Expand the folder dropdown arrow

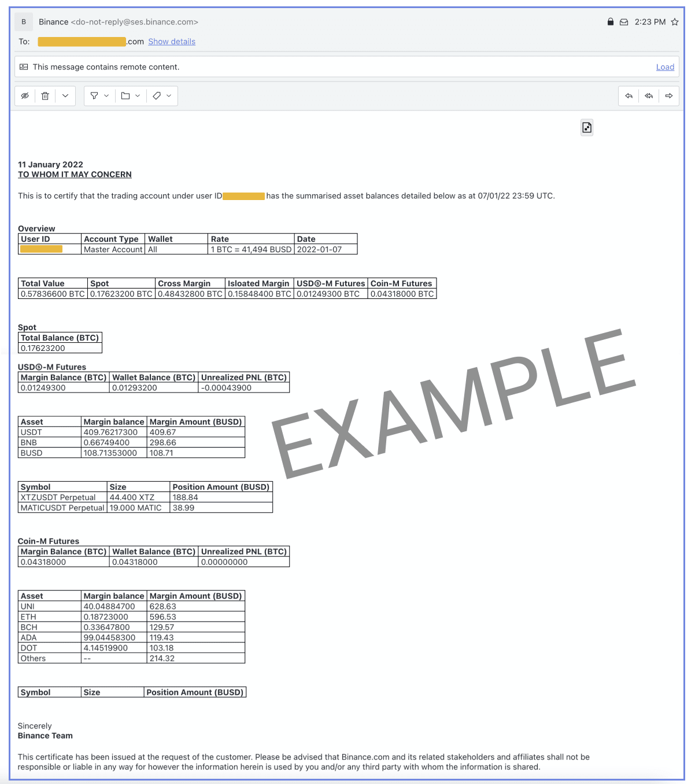coord(138,96)
